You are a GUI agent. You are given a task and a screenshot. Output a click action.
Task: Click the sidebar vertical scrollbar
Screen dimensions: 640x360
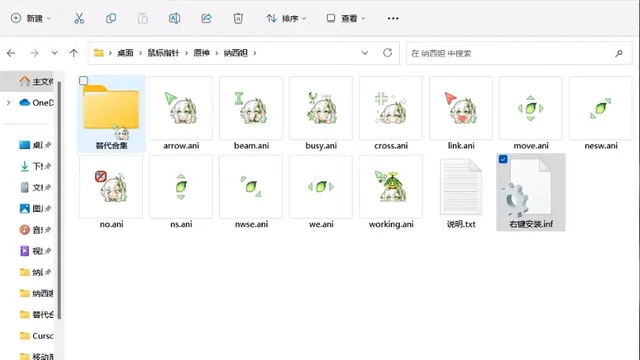(x=59, y=200)
